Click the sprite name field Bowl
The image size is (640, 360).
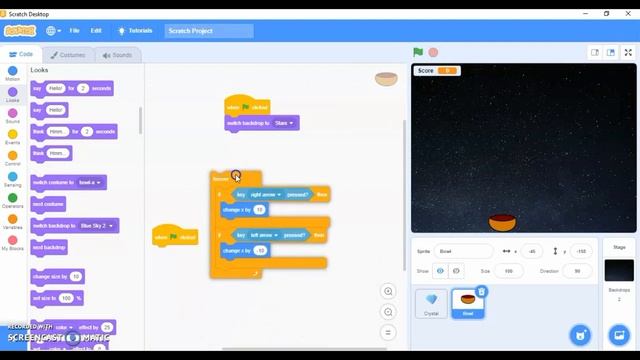(x=464, y=251)
